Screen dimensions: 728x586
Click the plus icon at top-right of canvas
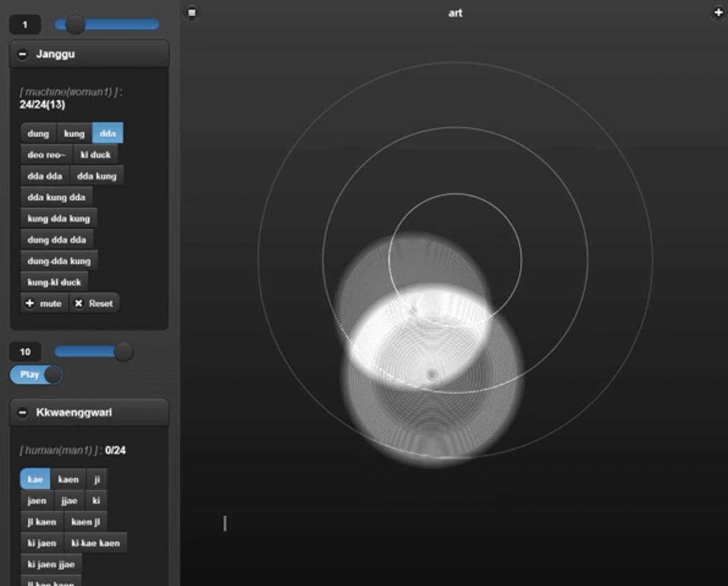718,13
